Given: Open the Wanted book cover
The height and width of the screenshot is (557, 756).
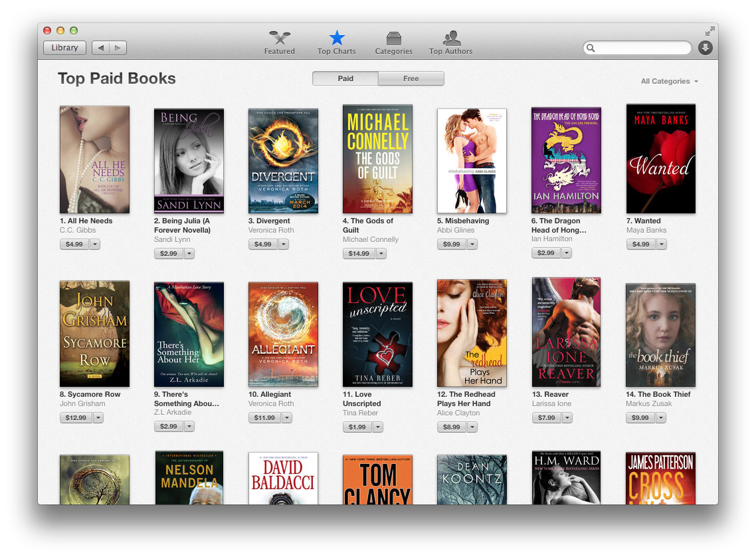Looking at the screenshot, I should click(660, 159).
